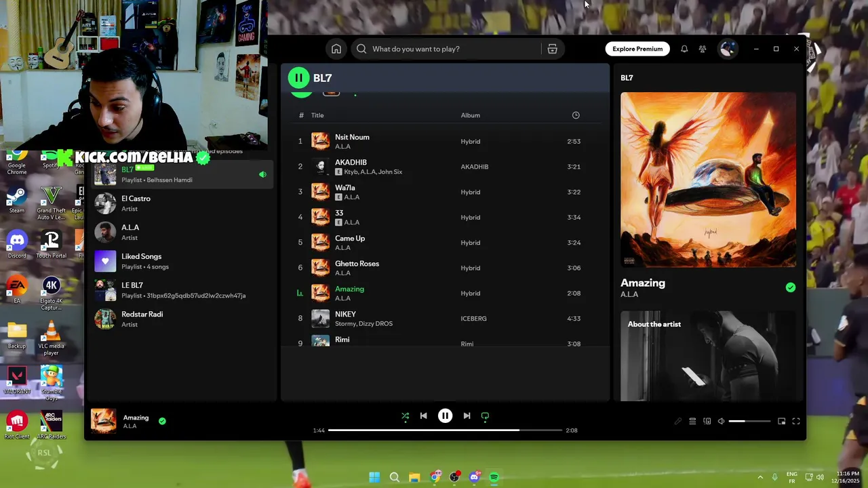Open VLC media player desktop shortcut

click(x=51, y=338)
